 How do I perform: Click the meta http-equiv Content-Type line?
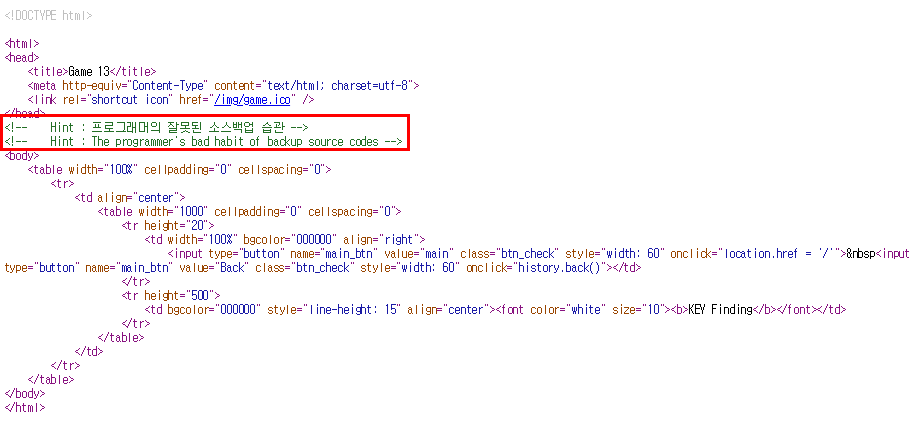point(223,86)
